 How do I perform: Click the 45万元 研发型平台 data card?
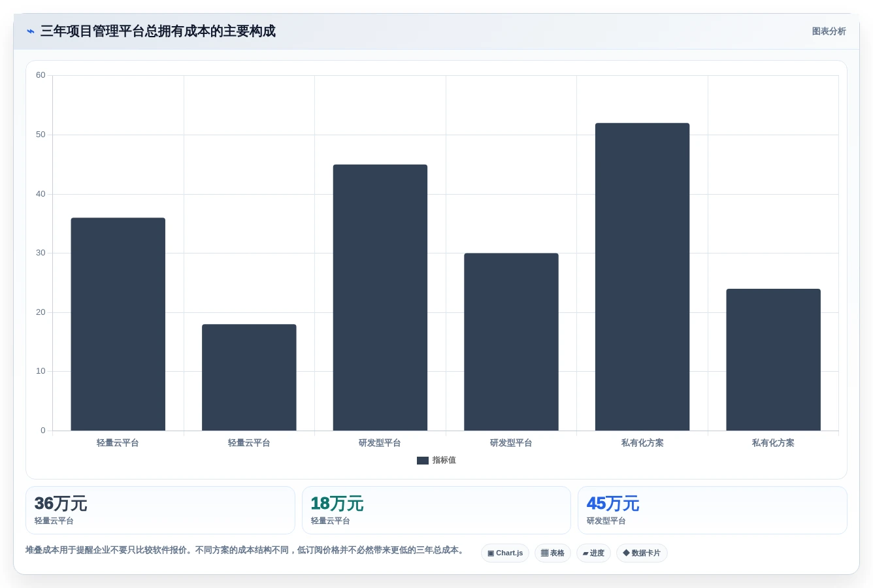click(x=712, y=510)
